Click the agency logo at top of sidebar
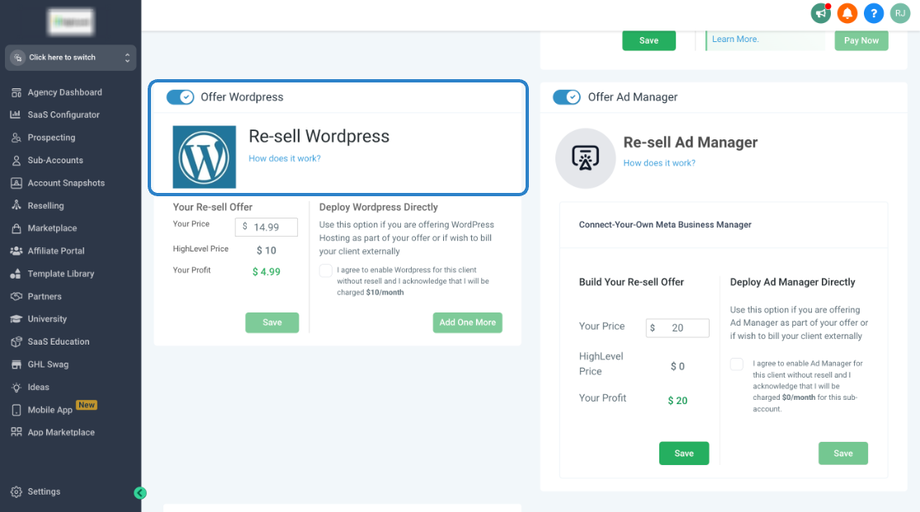Image resolution: width=920 pixels, height=512 pixels. pos(71,22)
